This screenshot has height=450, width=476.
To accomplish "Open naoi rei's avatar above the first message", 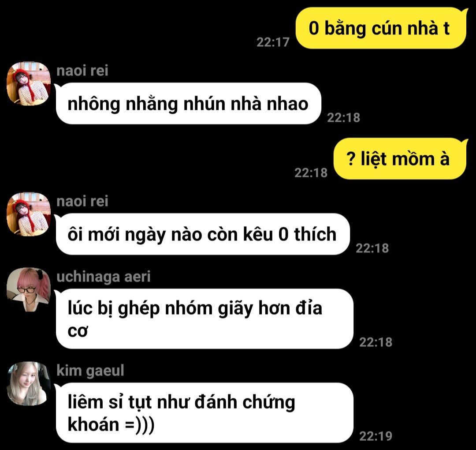I will tap(29, 83).
